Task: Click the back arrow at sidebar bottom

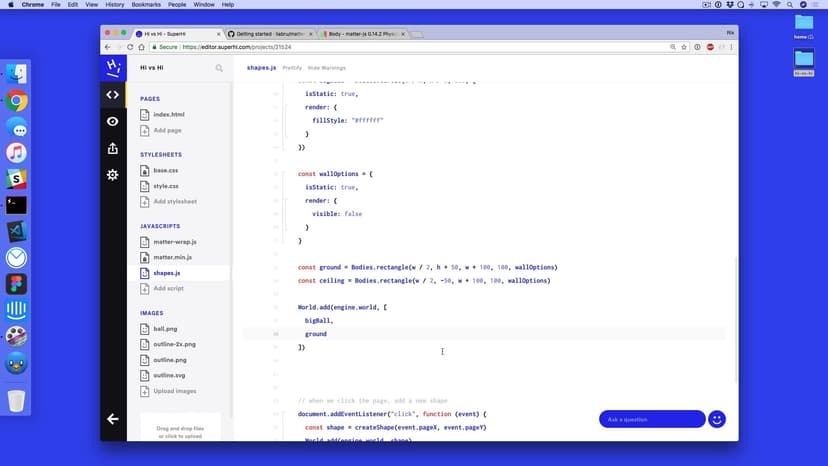Action: point(112,419)
